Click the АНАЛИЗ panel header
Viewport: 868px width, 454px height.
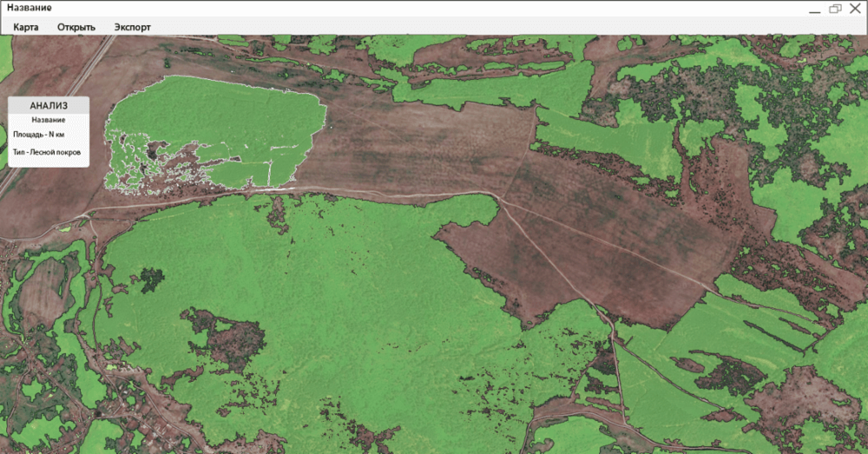[49, 105]
